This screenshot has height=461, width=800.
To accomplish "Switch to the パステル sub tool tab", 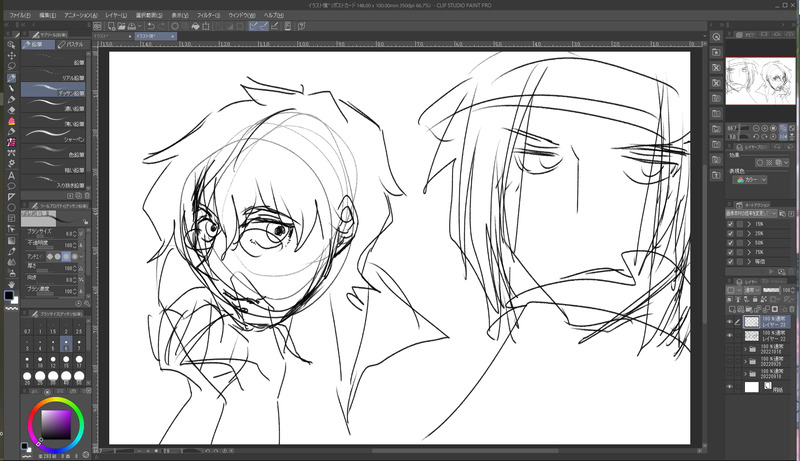I will [x=70, y=45].
